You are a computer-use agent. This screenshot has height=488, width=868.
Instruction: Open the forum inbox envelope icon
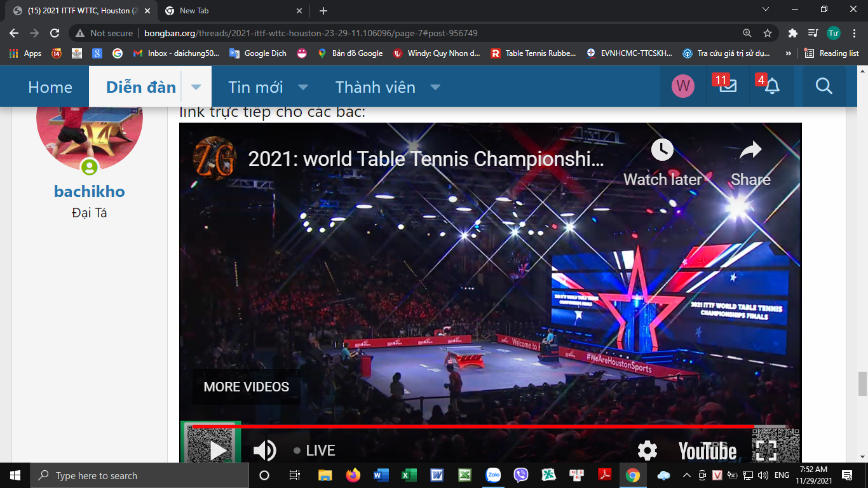pos(728,86)
